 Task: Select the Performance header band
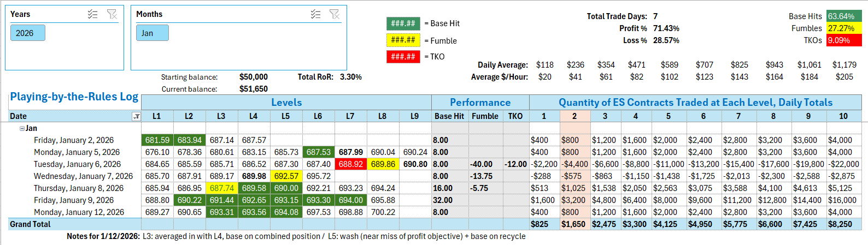[480, 103]
